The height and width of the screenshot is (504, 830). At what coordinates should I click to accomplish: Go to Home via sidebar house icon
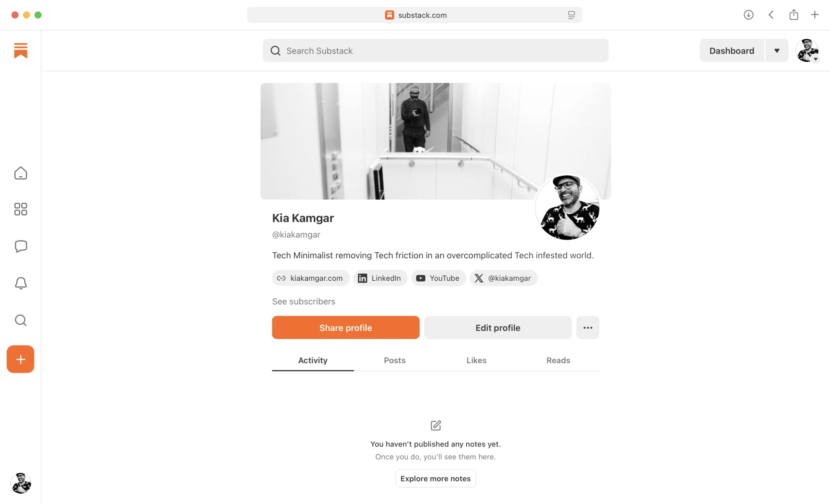(x=20, y=173)
